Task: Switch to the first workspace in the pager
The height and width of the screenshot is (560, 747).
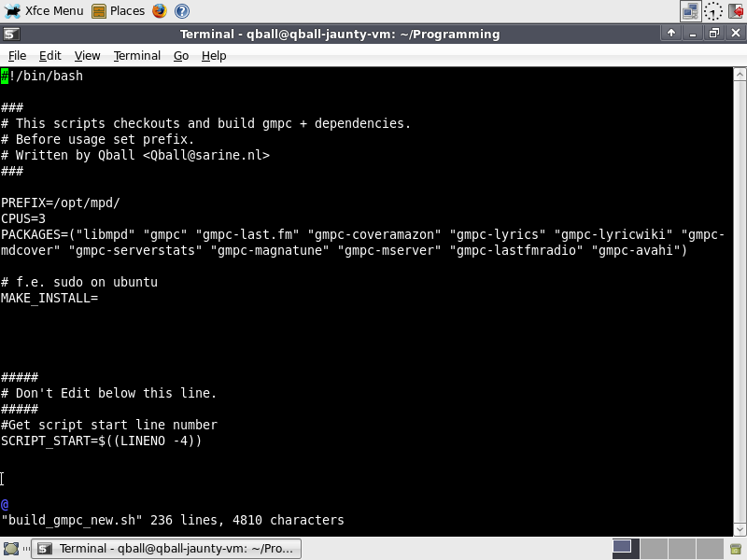Action: [x=626, y=549]
